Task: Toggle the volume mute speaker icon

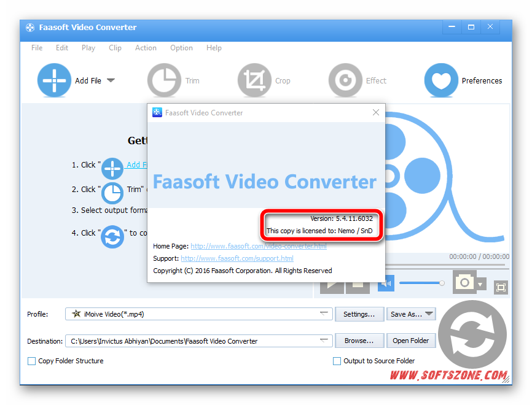Action: click(386, 283)
